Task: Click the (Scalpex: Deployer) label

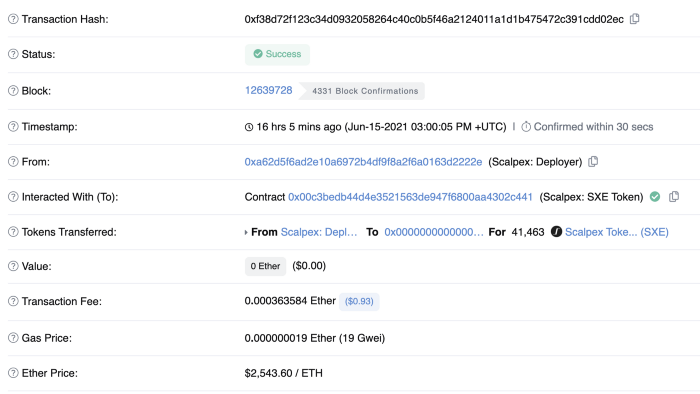Action: click(535, 162)
